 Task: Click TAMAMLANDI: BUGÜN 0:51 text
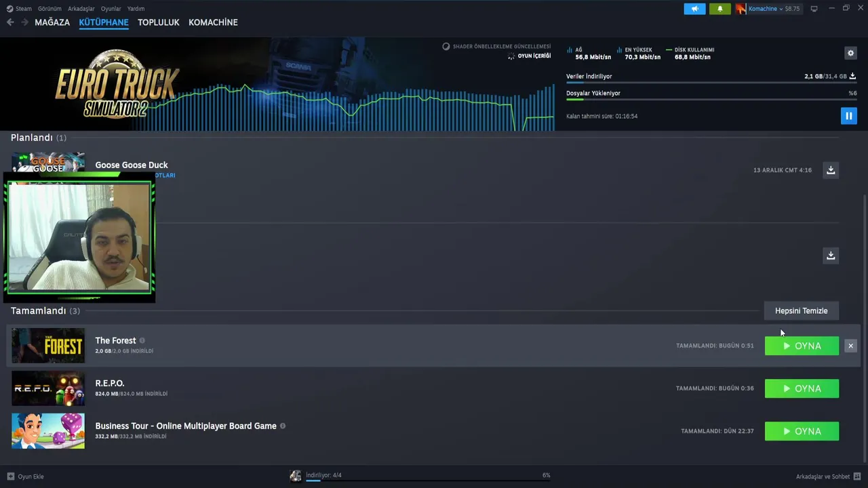[715, 346]
